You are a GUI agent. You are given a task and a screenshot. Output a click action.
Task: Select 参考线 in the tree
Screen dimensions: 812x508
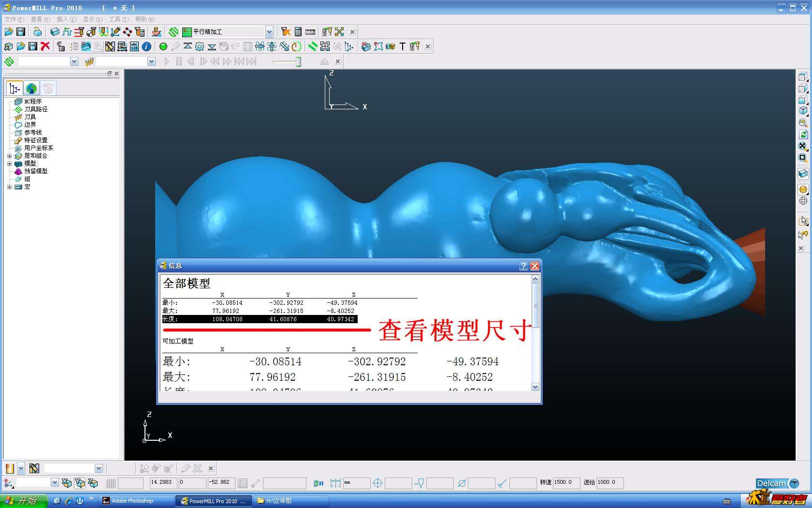click(x=33, y=133)
